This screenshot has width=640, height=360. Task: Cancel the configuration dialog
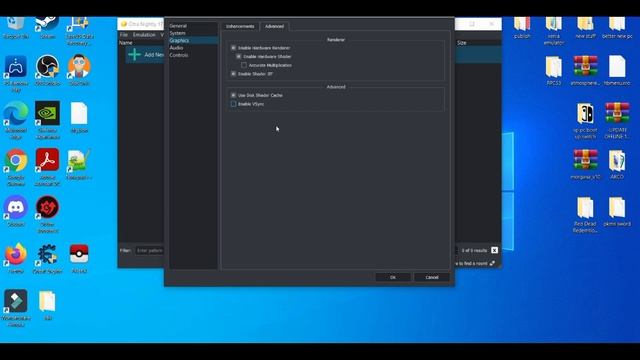tap(432, 277)
